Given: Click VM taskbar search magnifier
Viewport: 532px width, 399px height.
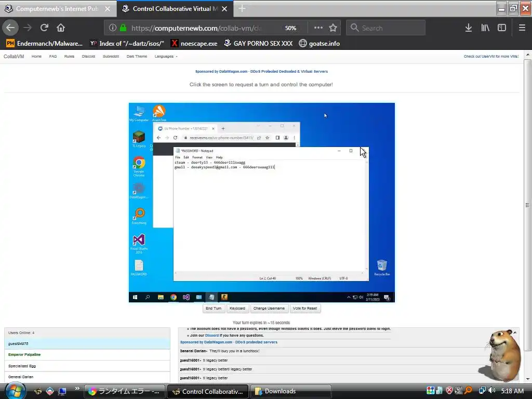Looking at the screenshot, I should 148,297.
